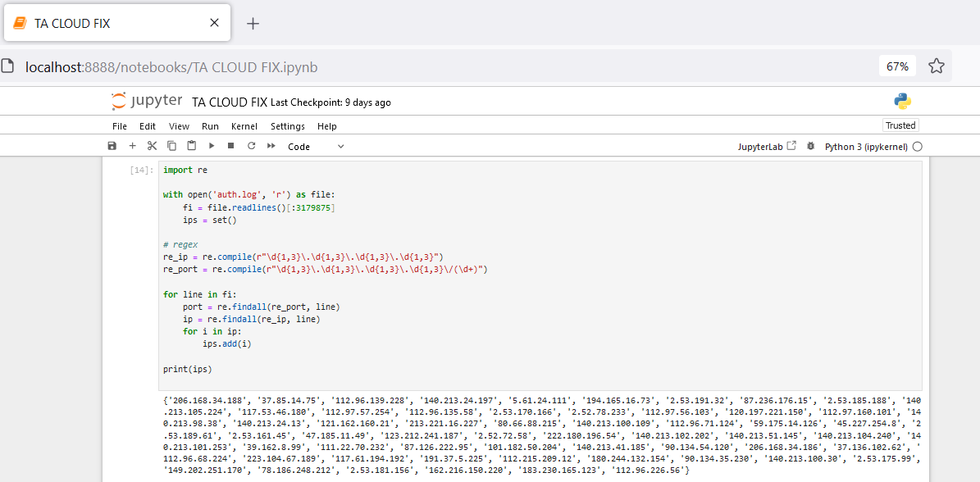Image resolution: width=980 pixels, height=482 pixels.
Task: Click the port = re.findall line
Action: pos(261,307)
